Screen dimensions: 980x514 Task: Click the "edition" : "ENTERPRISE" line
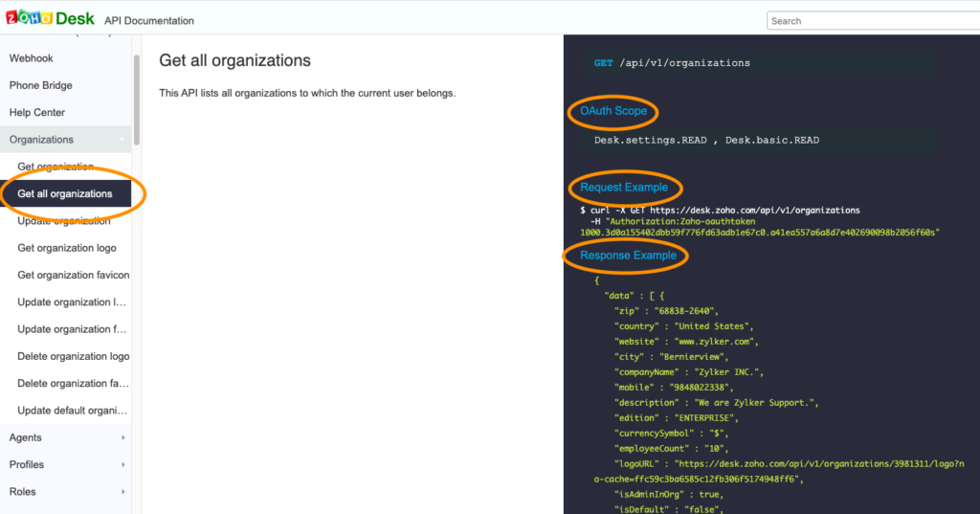[677, 418]
